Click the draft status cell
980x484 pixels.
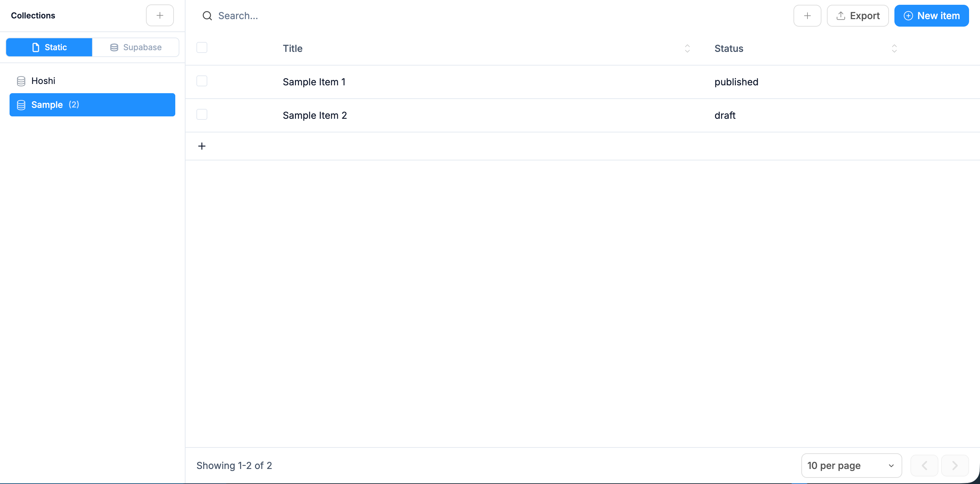tap(725, 115)
